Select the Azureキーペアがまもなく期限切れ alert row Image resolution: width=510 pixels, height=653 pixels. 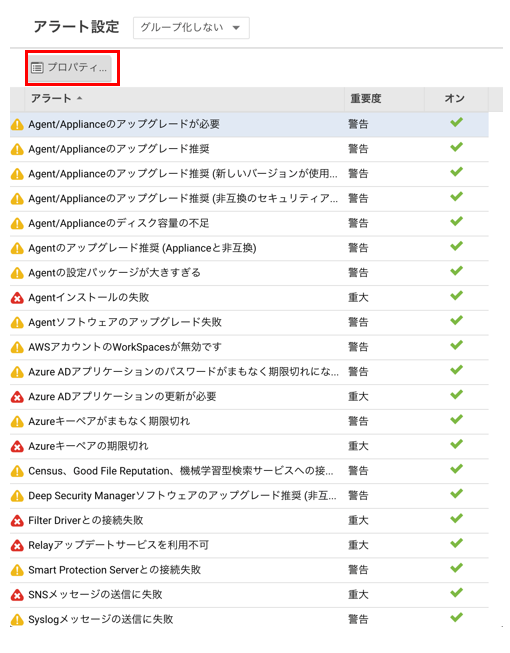point(249,421)
